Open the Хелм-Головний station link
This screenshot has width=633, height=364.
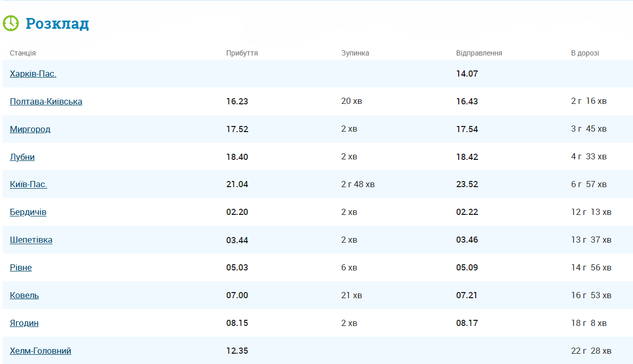pos(40,351)
